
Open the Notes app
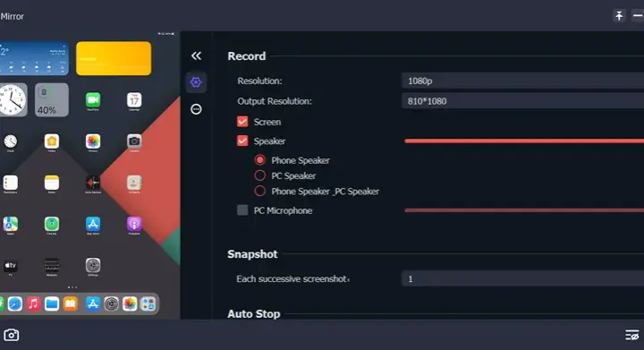tap(52, 183)
